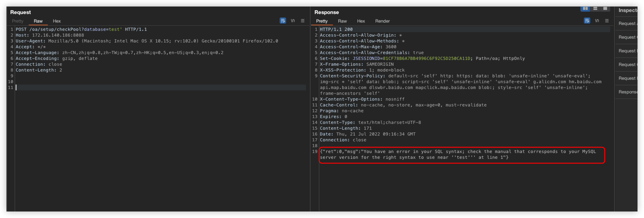Switch Request view to Pretty tab
Image resolution: width=644 pixels, height=218 pixels.
pyautogui.click(x=17, y=21)
